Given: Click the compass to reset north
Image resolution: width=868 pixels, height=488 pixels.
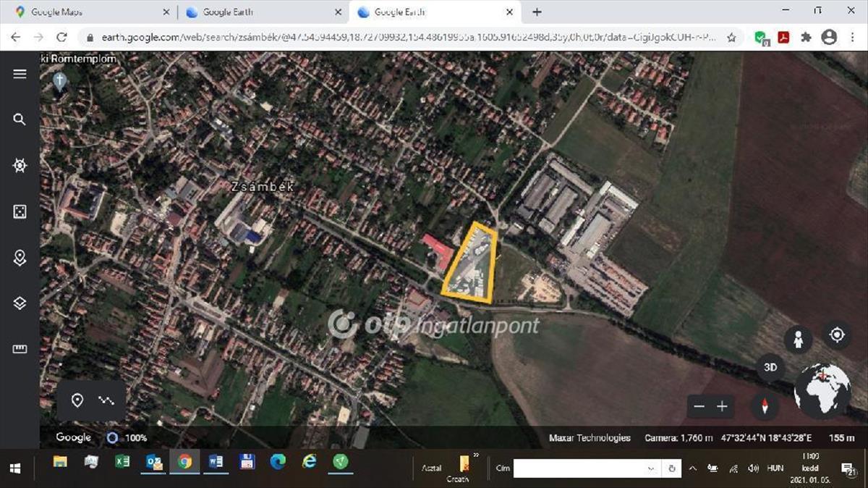Looking at the screenshot, I should point(765,405).
